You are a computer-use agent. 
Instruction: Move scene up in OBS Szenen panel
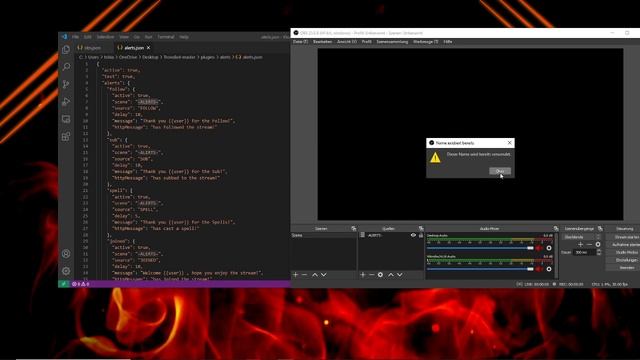click(x=315, y=275)
